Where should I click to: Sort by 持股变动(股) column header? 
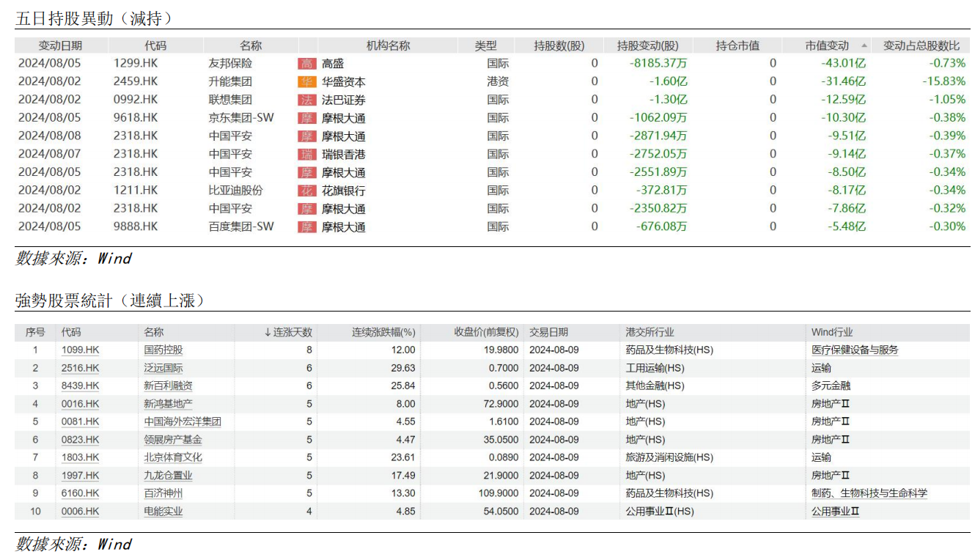(648, 45)
